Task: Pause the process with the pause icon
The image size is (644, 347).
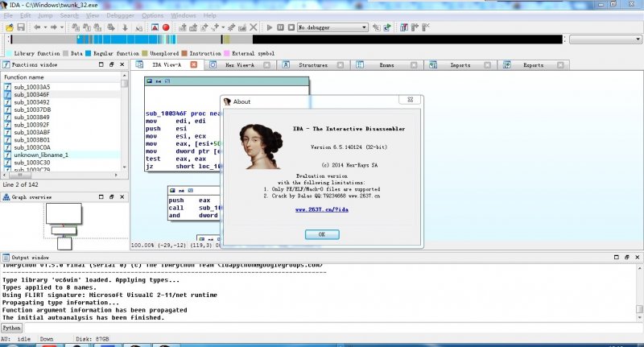Action: point(280,27)
